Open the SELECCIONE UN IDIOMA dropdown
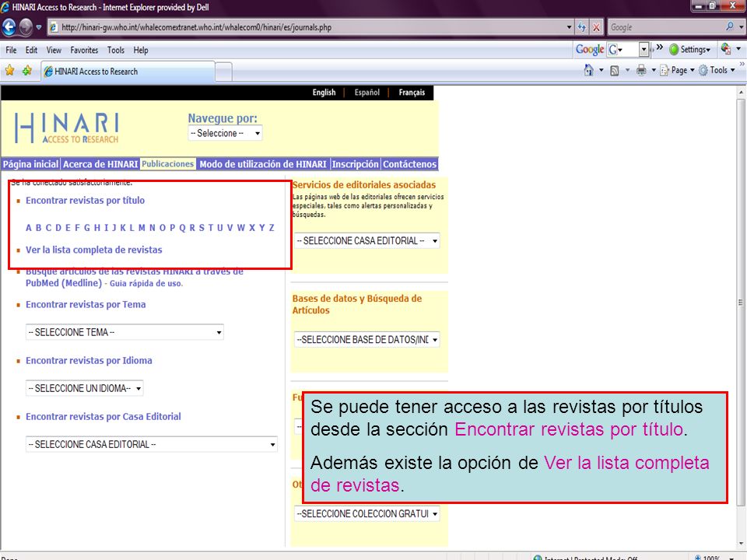 (x=84, y=389)
